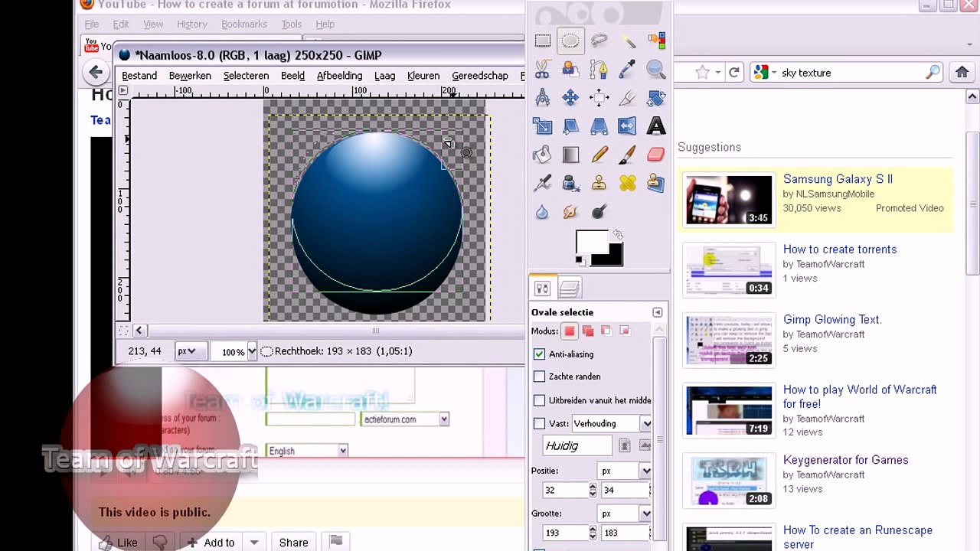Pick the Flip tool
Viewport: 980px width, 551px height.
tap(628, 126)
